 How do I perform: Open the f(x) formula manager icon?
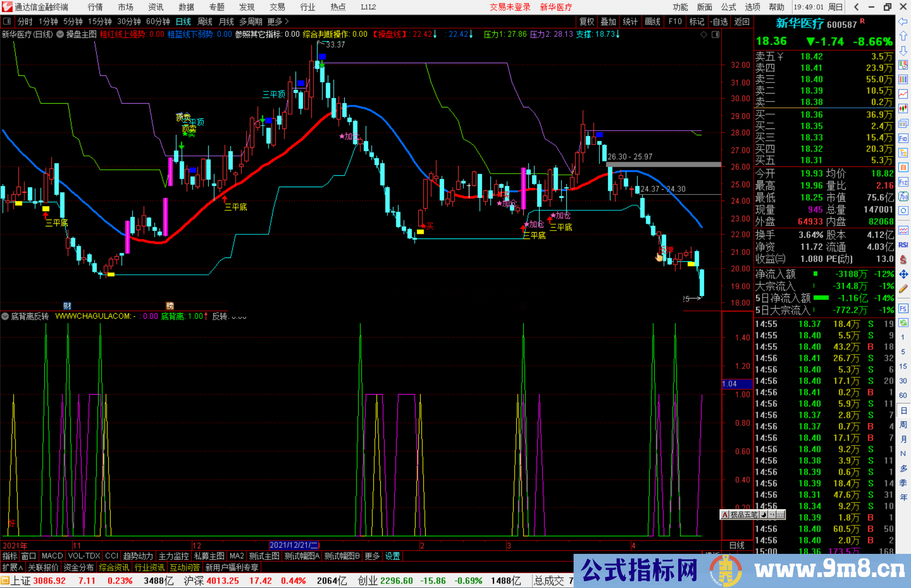coord(903,196)
